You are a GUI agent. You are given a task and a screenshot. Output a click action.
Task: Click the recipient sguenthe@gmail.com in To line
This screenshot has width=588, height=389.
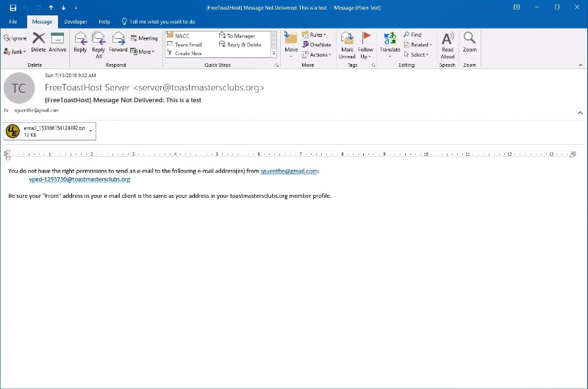[36, 110]
